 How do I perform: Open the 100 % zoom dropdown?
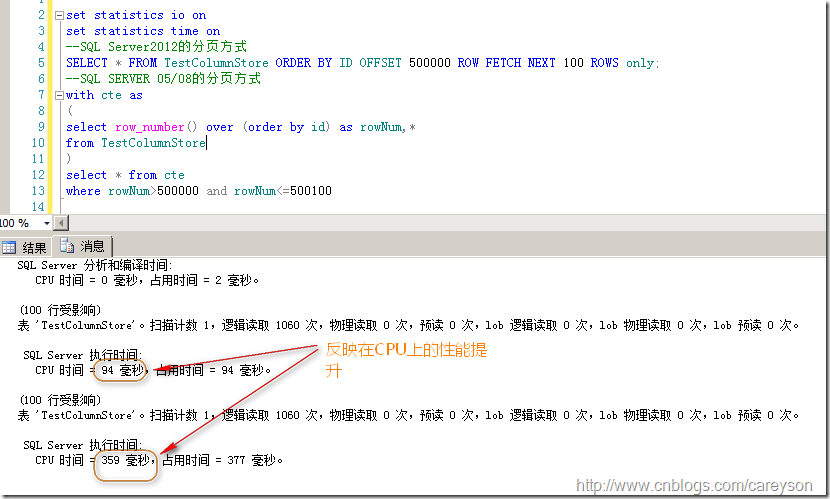47,223
